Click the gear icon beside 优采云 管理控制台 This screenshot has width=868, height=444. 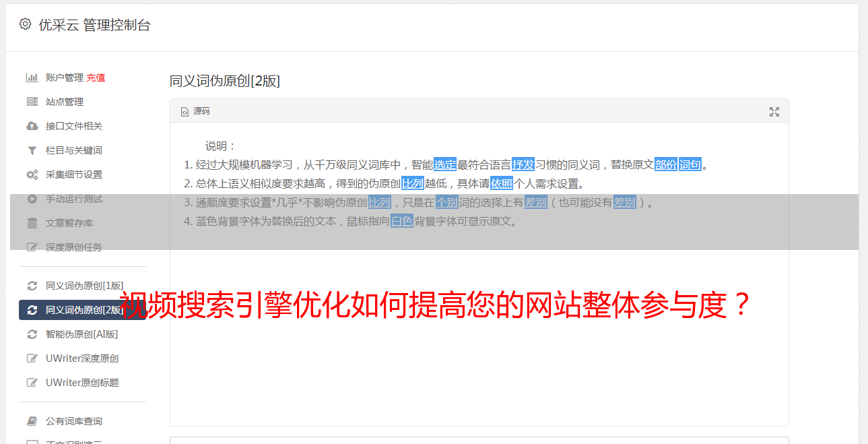click(25, 24)
